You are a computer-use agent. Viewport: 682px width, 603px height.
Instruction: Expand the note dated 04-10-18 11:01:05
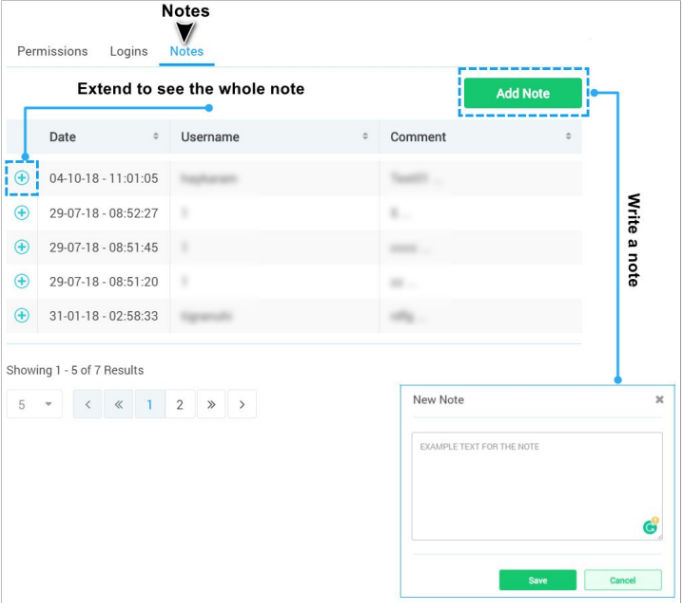(x=21, y=178)
